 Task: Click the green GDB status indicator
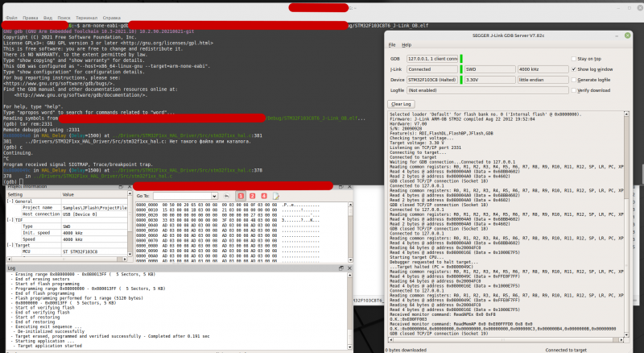[x=461, y=59]
